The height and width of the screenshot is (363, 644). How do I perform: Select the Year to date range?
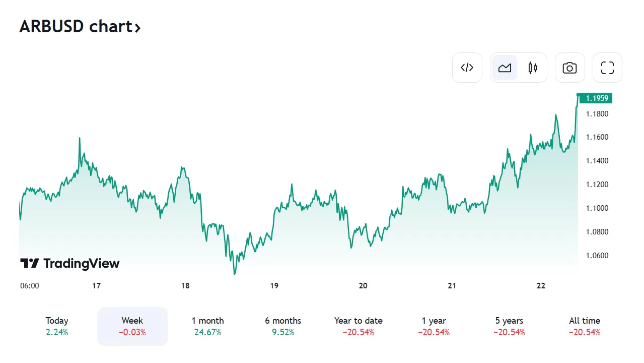[x=359, y=326]
